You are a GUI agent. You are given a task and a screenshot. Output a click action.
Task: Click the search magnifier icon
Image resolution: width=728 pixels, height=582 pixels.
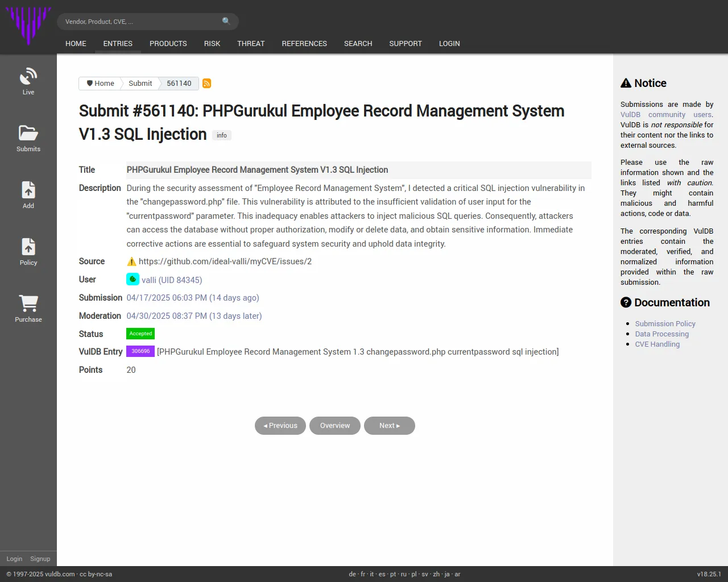pyautogui.click(x=226, y=22)
